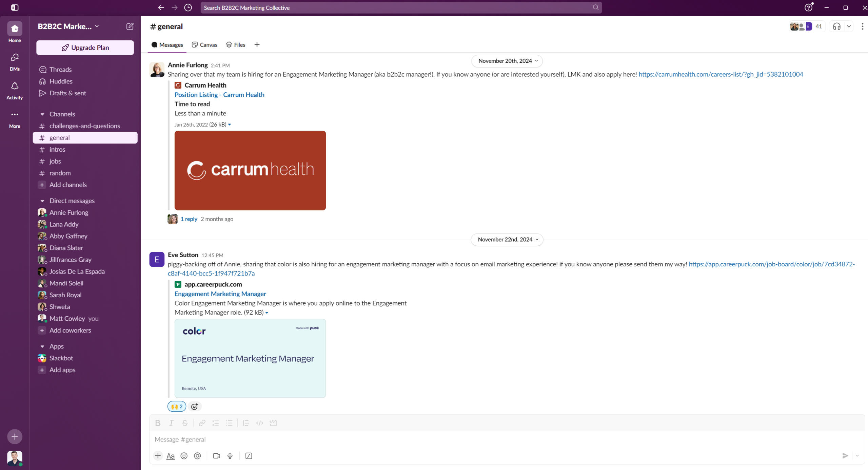868x470 pixels.
Task: Switch to the Canvas tab
Action: tap(204, 45)
